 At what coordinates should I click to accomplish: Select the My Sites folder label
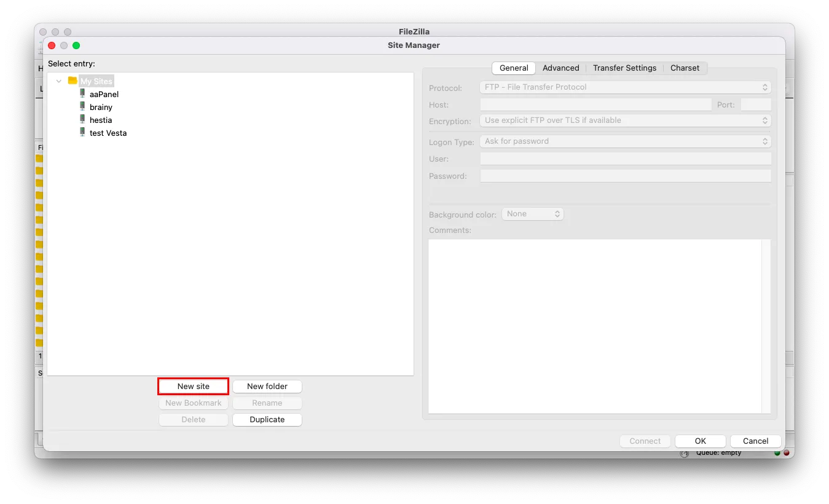coord(96,81)
